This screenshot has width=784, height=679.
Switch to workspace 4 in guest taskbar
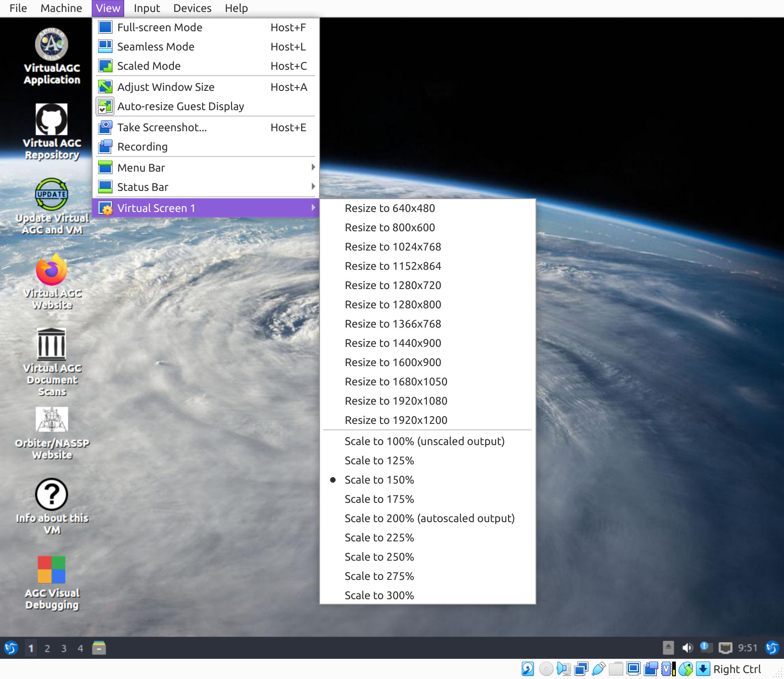click(x=80, y=648)
